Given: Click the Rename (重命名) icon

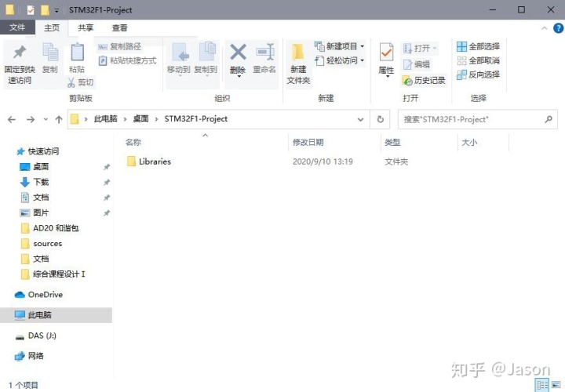Looking at the screenshot, I should coord(264,53).
